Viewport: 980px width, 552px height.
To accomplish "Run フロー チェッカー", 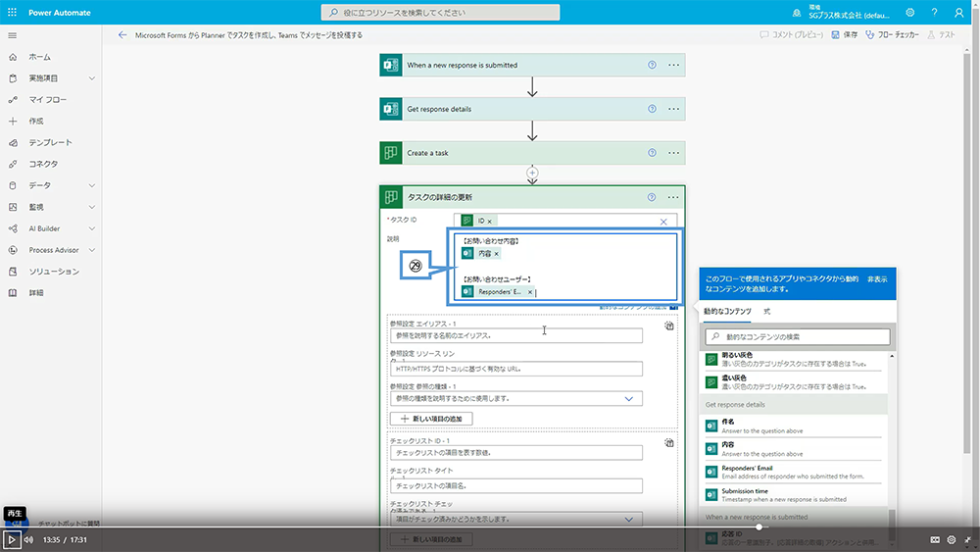I will click(892, 35).
